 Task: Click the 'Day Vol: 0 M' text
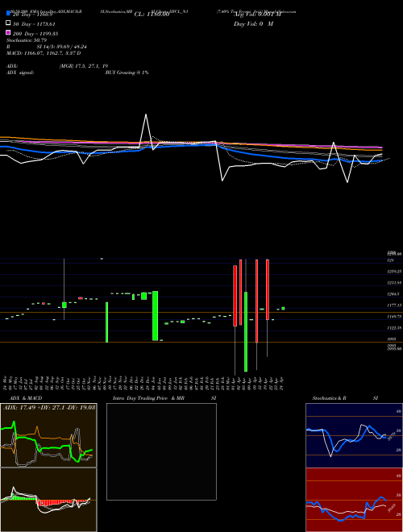[x=253, y=23]
